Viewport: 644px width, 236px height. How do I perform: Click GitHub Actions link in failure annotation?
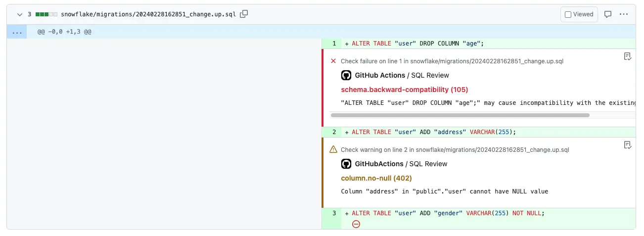pos(380,75)
